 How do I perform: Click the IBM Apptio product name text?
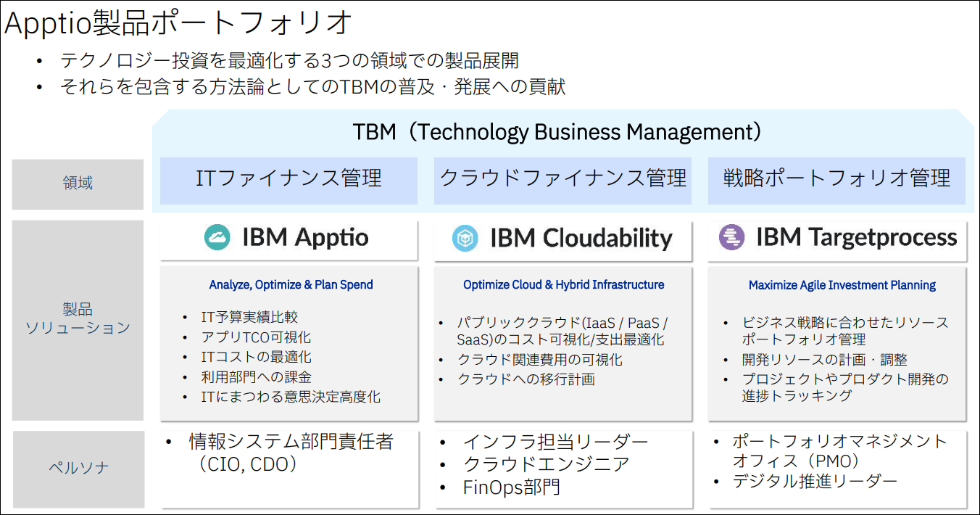(x=305, y=238)
